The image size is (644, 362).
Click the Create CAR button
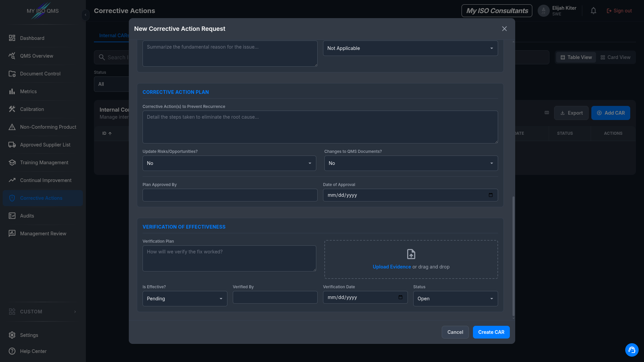pyautogui.click(x=491, y=332)
